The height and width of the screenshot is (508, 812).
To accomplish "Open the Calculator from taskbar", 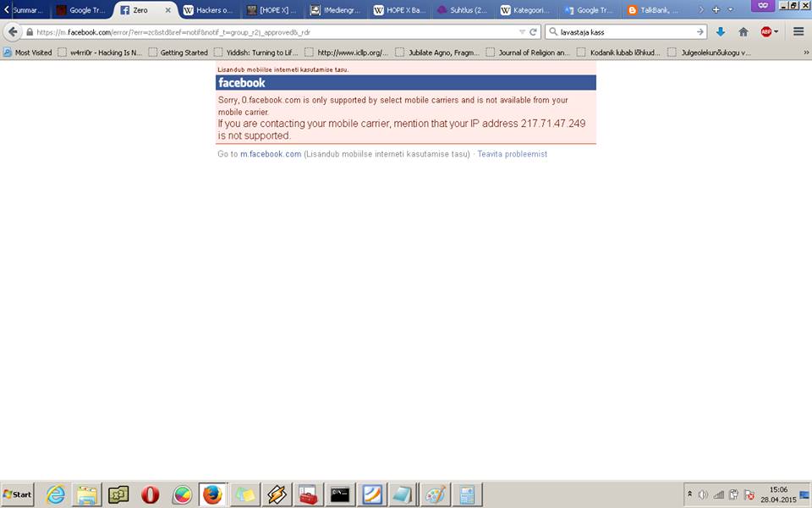I will coord(467,494).
